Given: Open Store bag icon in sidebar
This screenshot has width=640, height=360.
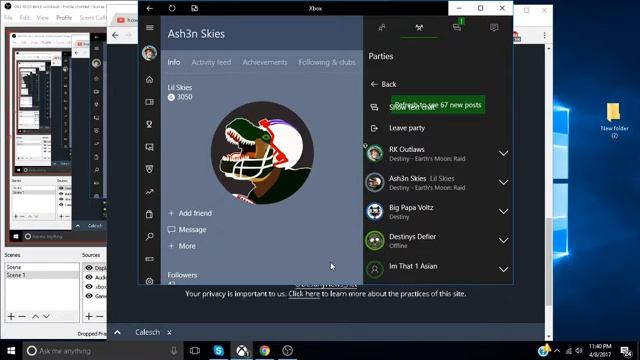Looking at the screenshot, I should [149, 214].
